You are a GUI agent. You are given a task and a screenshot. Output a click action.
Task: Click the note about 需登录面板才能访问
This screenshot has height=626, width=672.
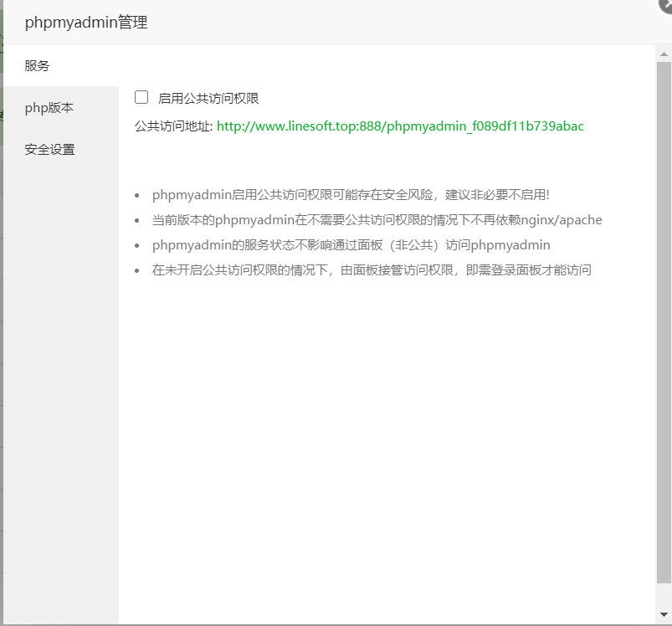tap(372, 270)
